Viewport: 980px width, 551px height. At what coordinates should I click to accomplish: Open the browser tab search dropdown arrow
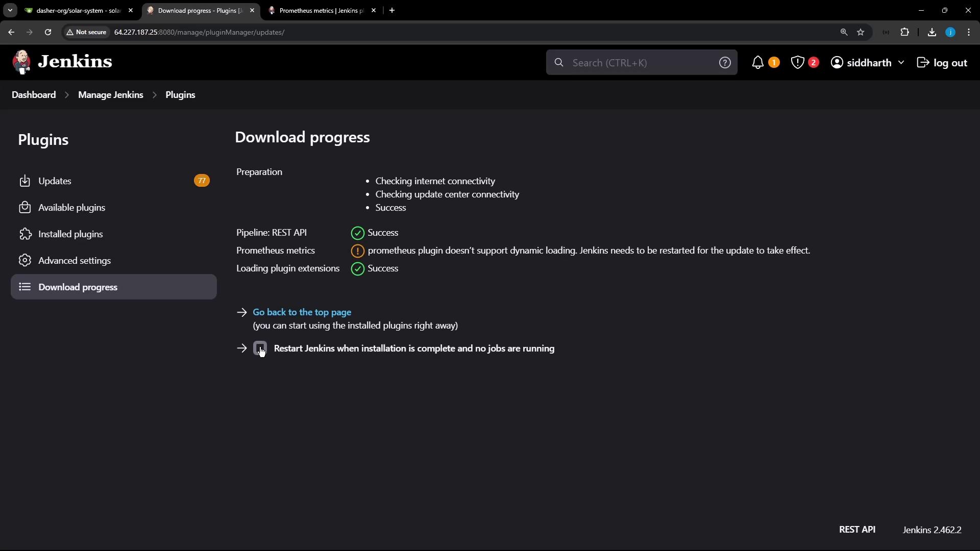[x=10, y=10]
